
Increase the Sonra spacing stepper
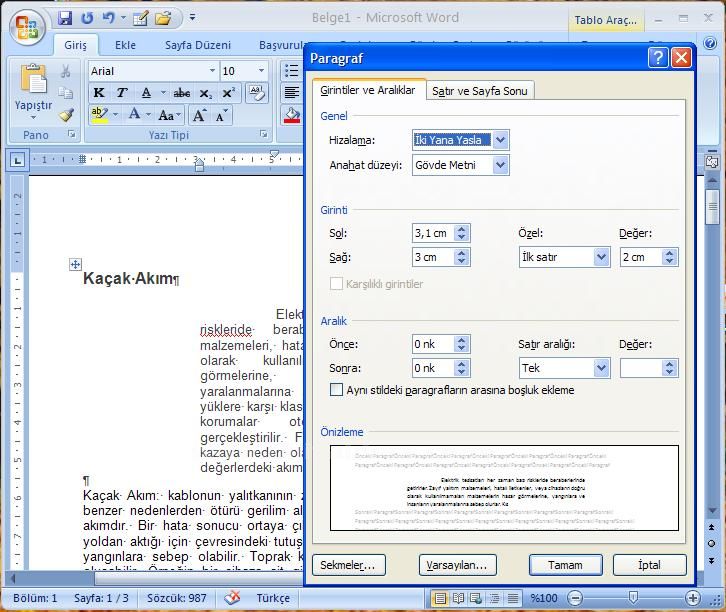pos(461,364)
